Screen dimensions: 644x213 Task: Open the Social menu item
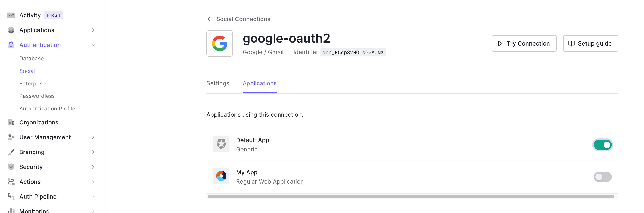coord(27,71)
